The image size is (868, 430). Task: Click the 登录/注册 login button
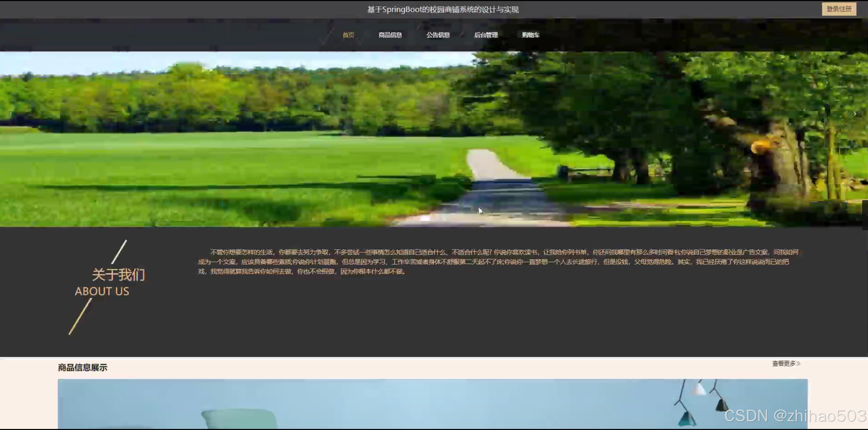click(x=838, y=9)
